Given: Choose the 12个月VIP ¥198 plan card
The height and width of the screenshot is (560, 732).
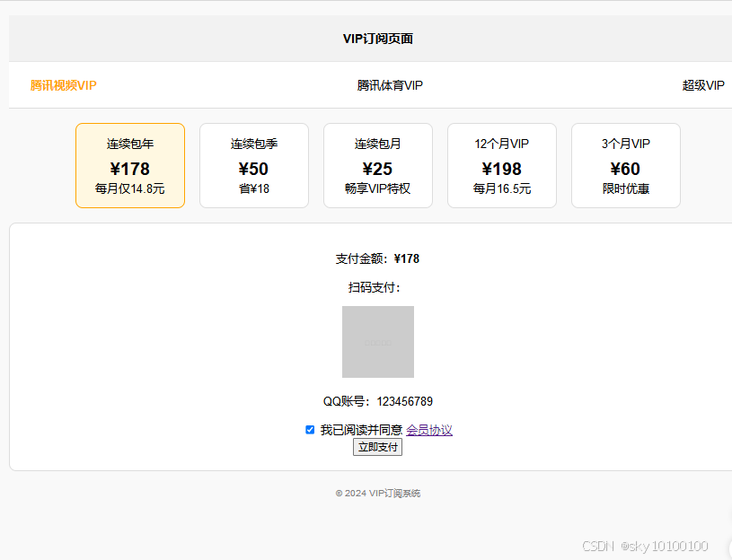Looking at the screenshot, I should click(x=502, y=165).
